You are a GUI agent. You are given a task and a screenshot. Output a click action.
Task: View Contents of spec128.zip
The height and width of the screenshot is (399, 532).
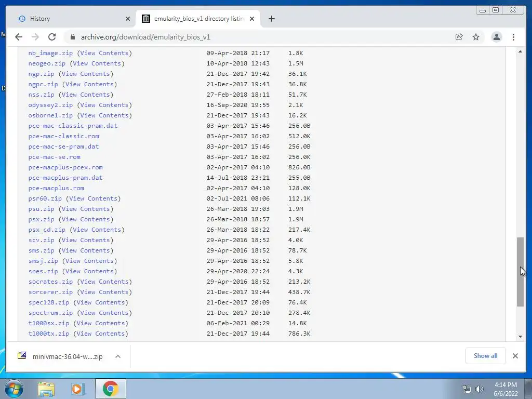[x=101, y=302]
